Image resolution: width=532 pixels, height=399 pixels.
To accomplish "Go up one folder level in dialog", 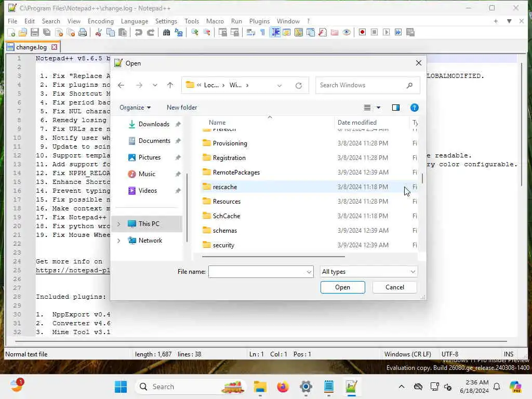I will pyautogui.click(x=170, y=85).
